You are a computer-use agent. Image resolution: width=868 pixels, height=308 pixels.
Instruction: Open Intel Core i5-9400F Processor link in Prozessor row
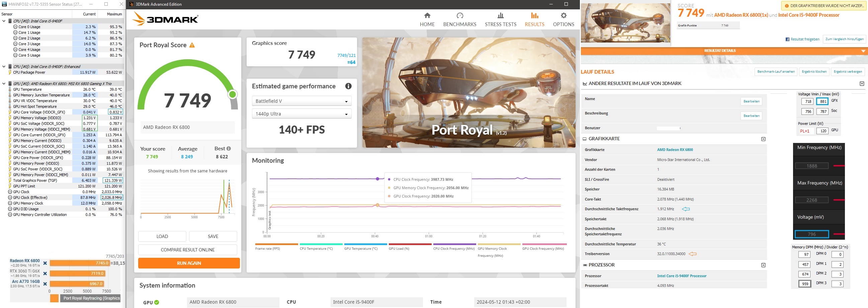(x=682, y=276)
